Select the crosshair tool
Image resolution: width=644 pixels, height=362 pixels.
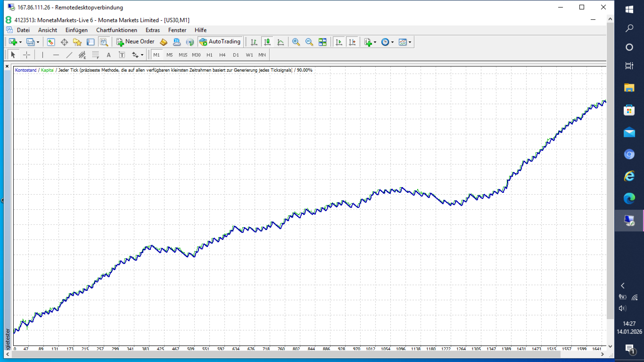26,55
